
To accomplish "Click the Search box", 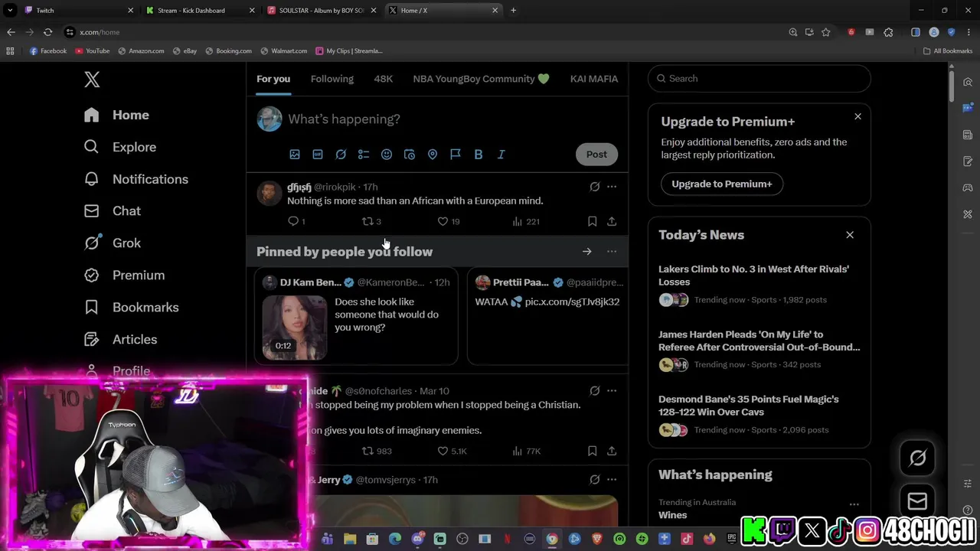I will (759, 79).
